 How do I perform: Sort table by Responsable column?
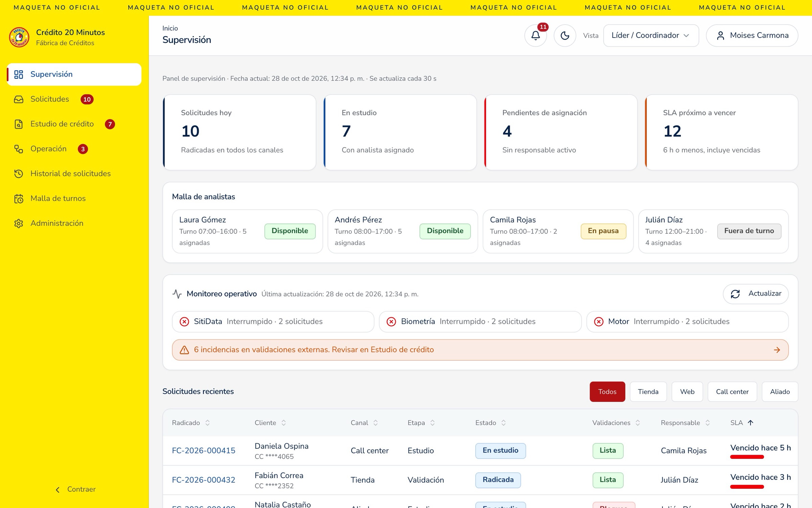click(685, 423)
